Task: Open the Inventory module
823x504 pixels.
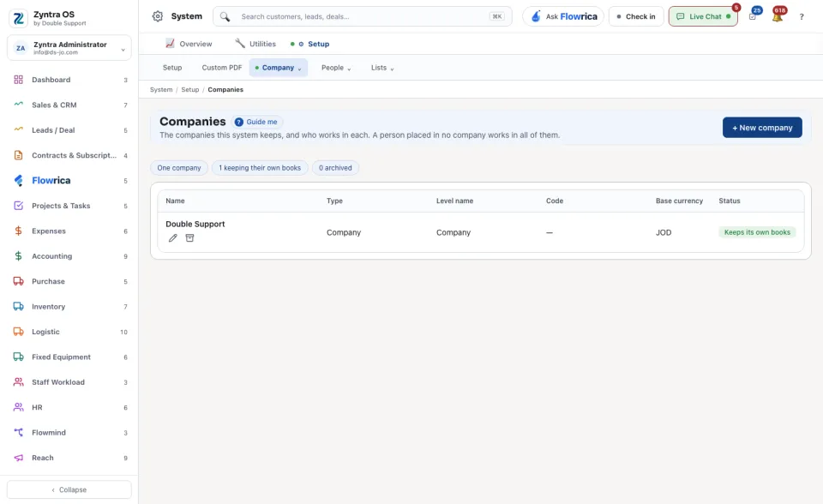Action: [x=69, y=307]
